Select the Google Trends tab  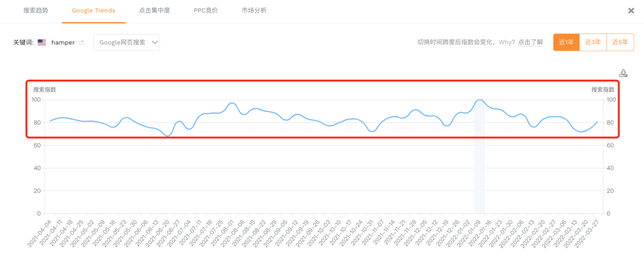[x=94, y=11]
